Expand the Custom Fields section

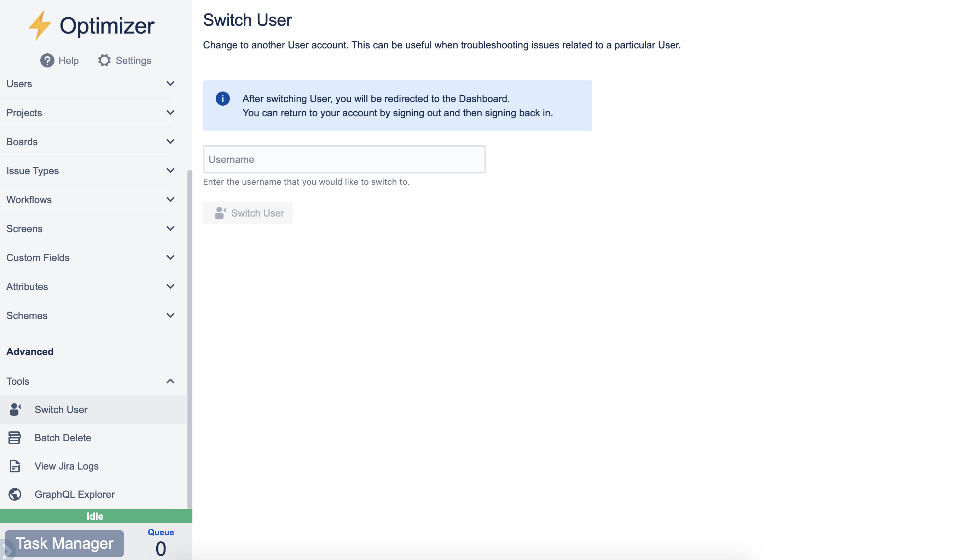pyautogui.click(x=170, y=257)
